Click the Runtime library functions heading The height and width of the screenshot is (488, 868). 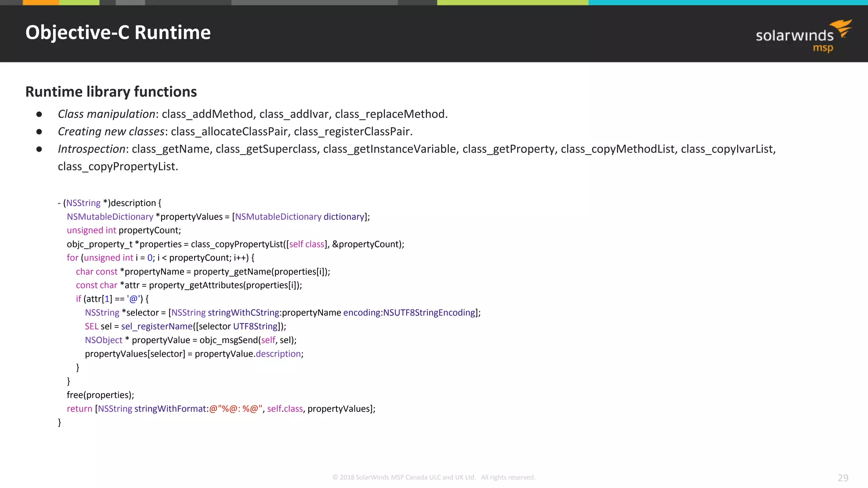(x=111, y=92)
